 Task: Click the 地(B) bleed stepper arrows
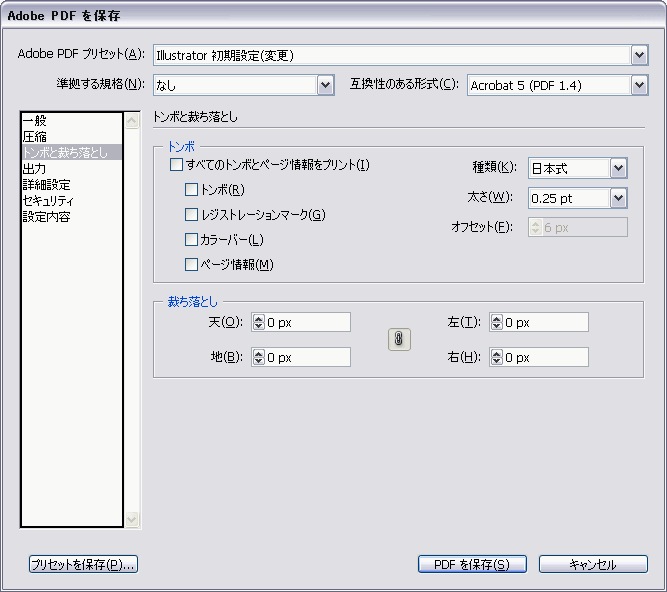[259, 357]
